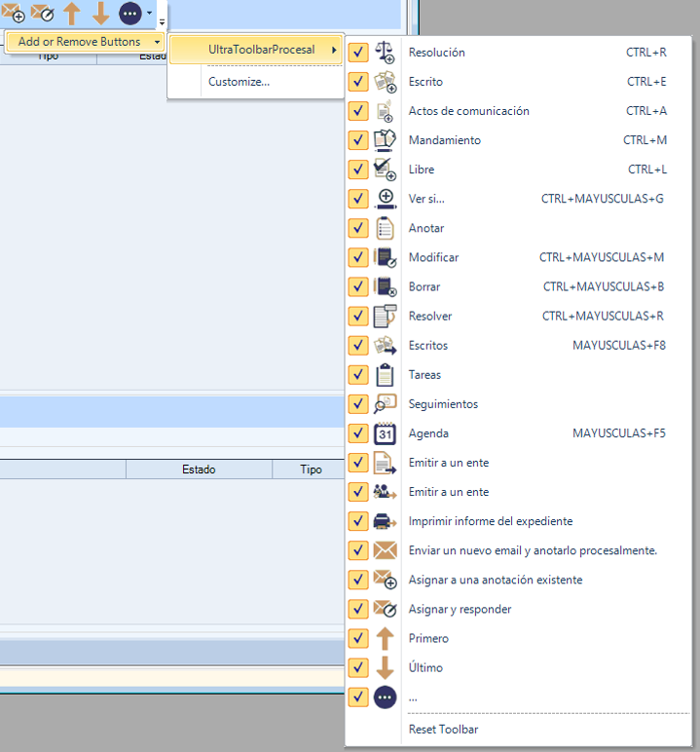Click the Estado column header in lower grid

pyautogui.click(x=199, y=470)
